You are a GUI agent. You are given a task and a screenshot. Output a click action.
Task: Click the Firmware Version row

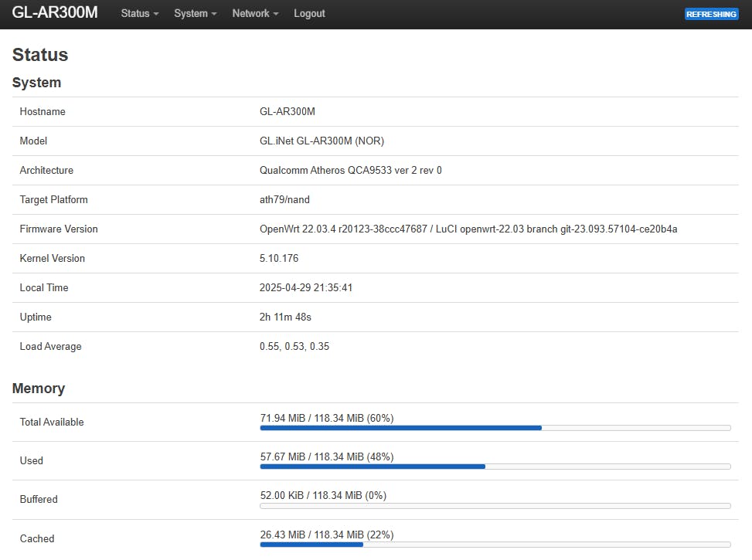coord(375,229)
